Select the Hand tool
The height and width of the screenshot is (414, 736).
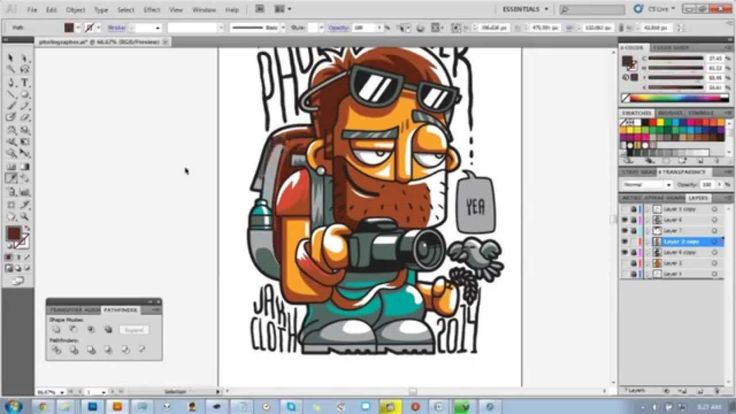[11, 217]
